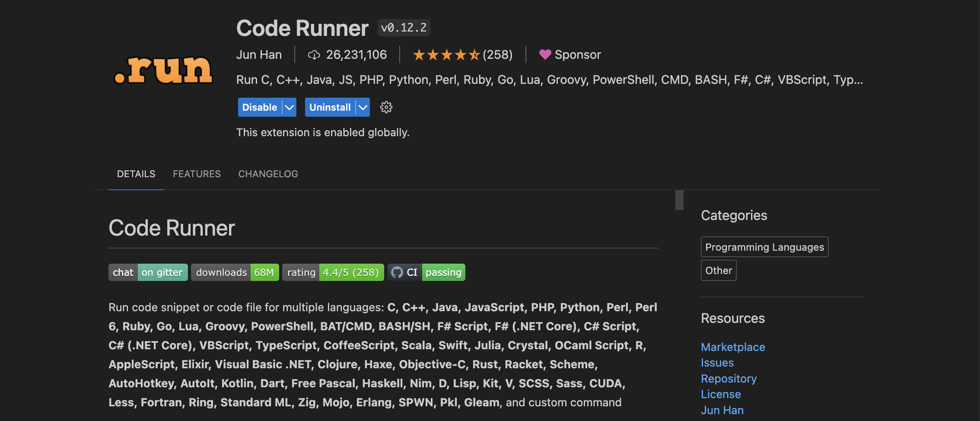This screenshot has height=421, width=980.
Task: Switch to the CHANGELOG tab
Action: [268, 174]
